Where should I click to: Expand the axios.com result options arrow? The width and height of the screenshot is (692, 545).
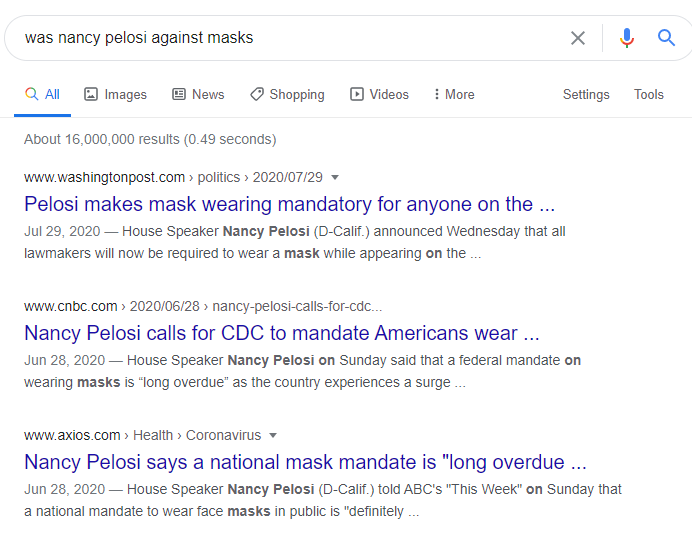point(273,436)
